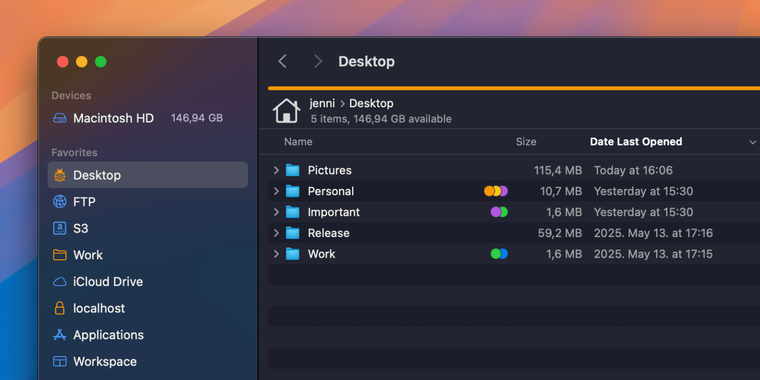Click the Devices section header
The width and height of the screenshot is (760, 380).
(x=71, y=95)
